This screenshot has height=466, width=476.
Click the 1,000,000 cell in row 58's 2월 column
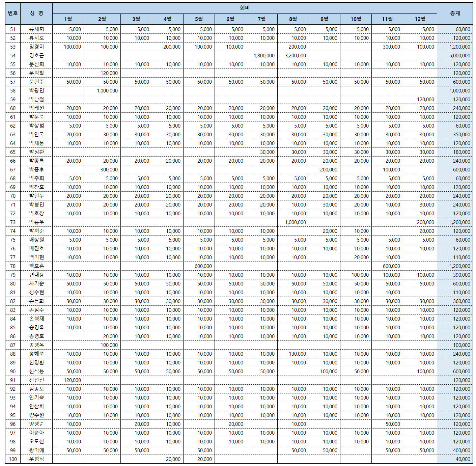[107, 91]
